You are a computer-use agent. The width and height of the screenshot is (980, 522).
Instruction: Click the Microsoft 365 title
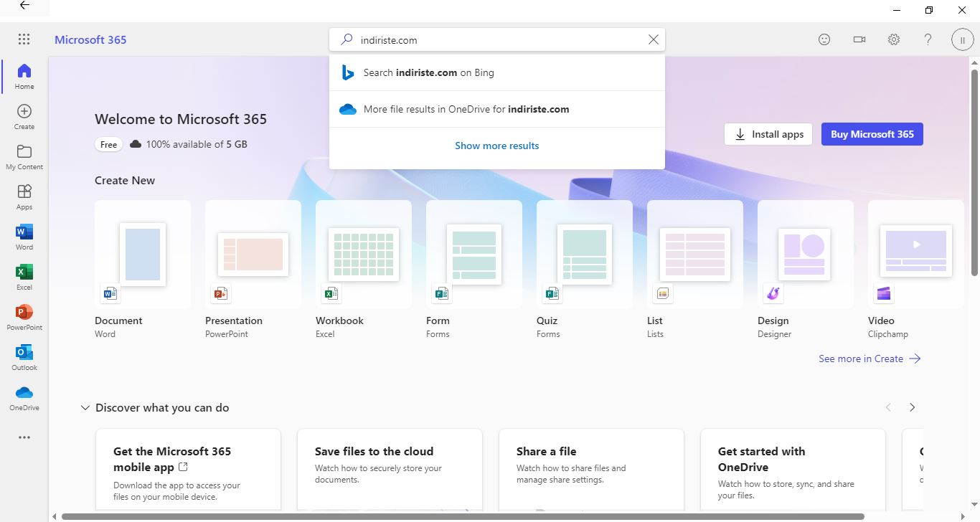[90, 39]
